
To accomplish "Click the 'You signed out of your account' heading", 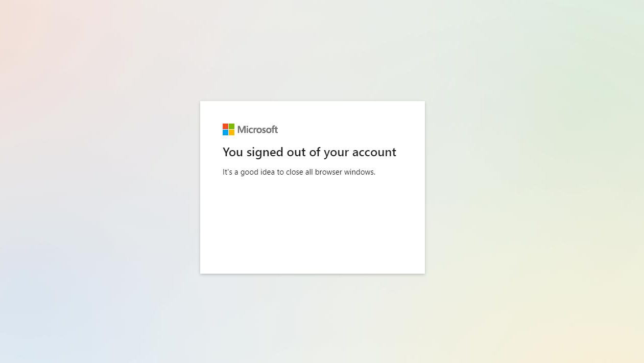I will 309,152.
